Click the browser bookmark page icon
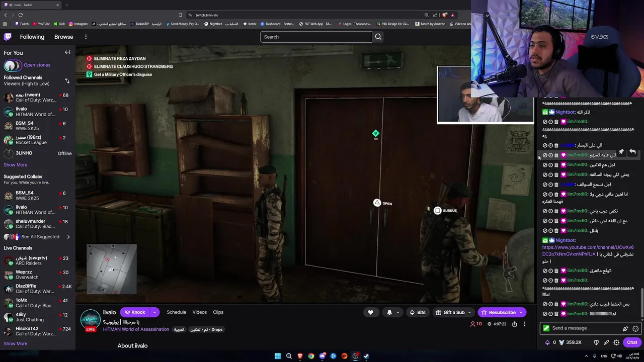The image size is (644, 362). point(180,15)
